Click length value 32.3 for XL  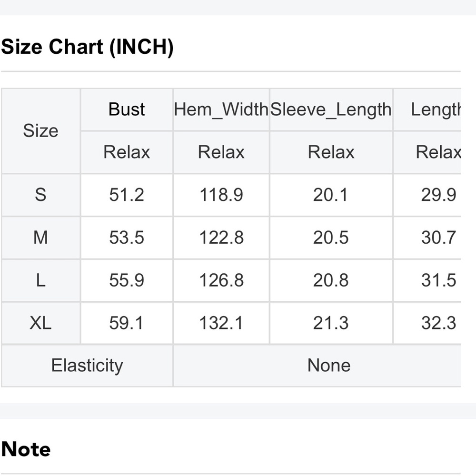(438, 323)
